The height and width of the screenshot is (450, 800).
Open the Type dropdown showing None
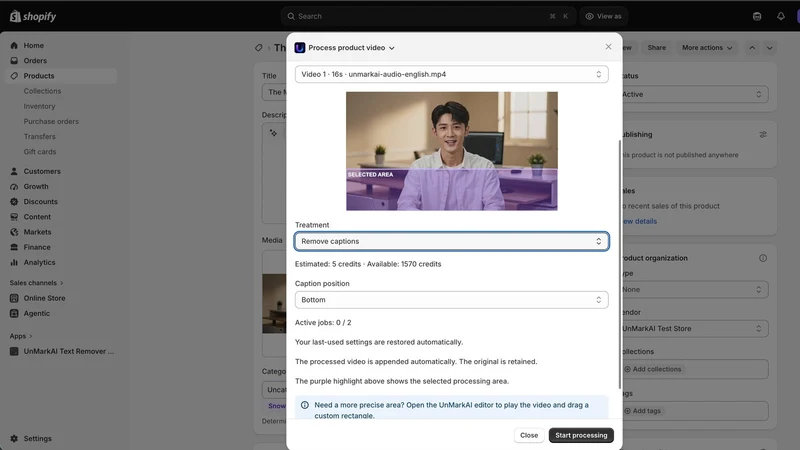click(x=694, y=289)
